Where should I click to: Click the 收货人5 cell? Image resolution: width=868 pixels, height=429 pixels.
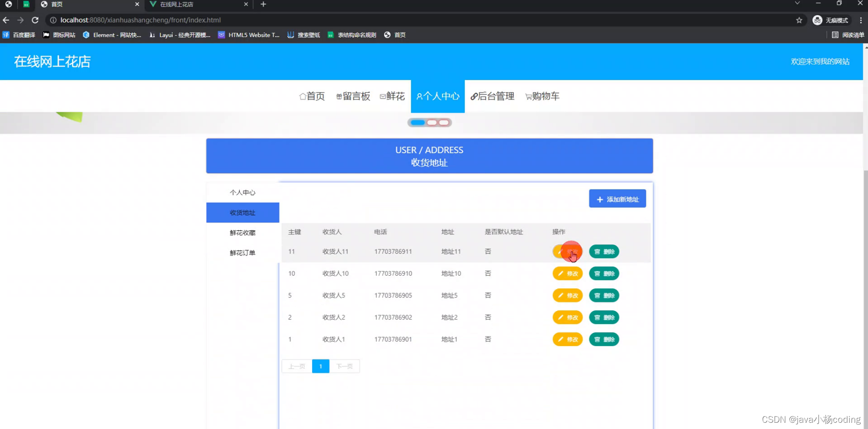(334, 295)
